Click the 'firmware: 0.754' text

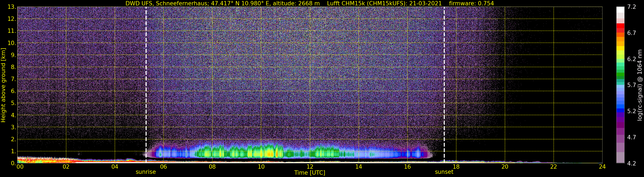(x=472, y=3)
